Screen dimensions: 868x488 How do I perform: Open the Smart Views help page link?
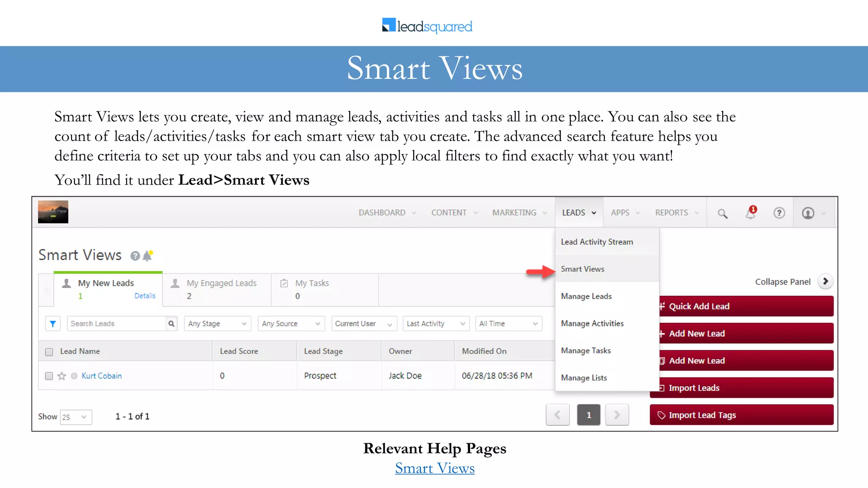pyautogui.click(x=435, y=468)
